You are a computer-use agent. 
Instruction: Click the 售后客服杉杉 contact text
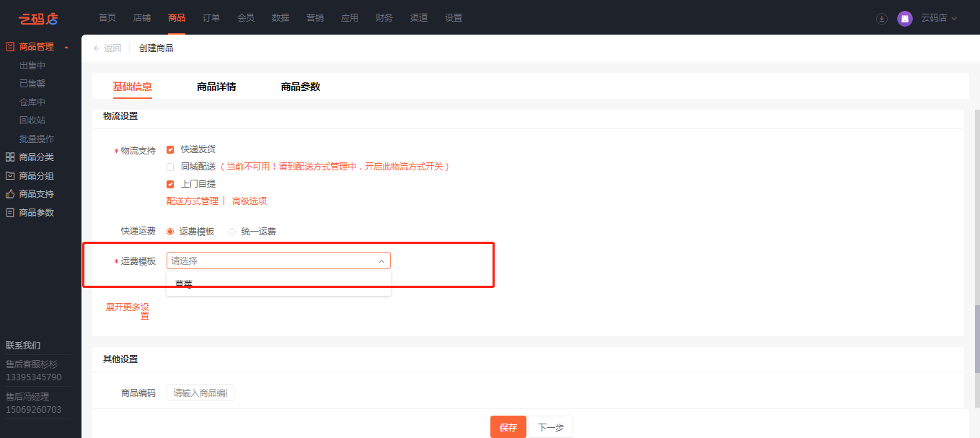tap(32, 364)
